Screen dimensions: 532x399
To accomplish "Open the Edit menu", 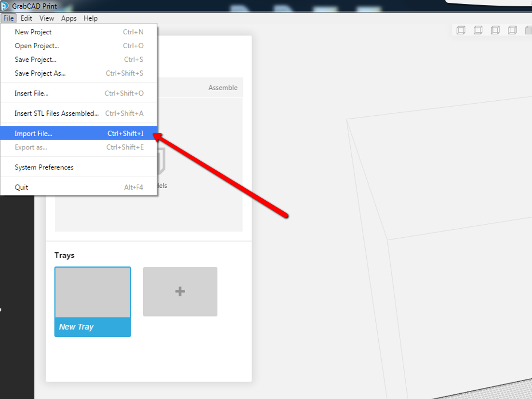I will [26, 18].
